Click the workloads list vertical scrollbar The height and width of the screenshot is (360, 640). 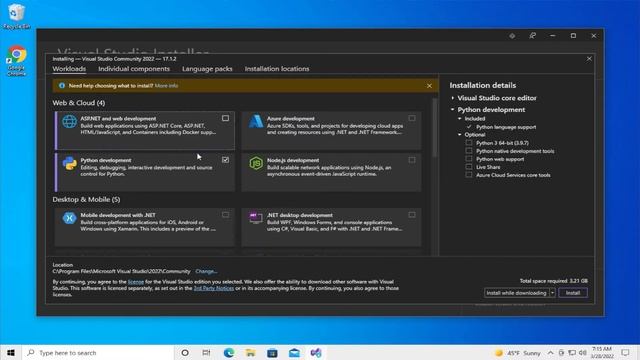tap(434, 128)
